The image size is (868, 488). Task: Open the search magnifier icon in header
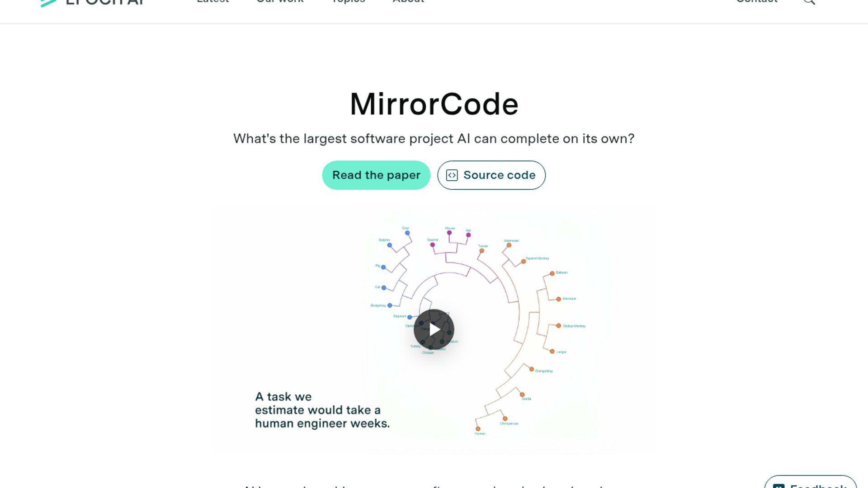[809, 1]
